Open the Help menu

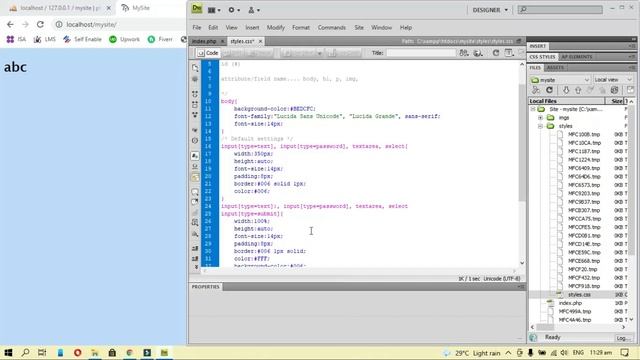tap(405, 27)
